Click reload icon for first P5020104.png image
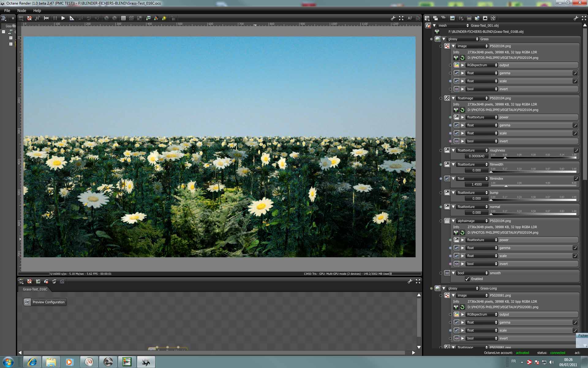Viewport: 588px width, 368px height. coord(462,58)
